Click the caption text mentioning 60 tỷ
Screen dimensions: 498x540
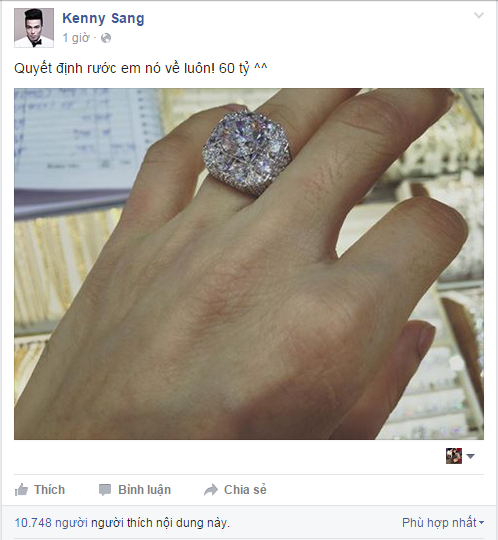pos(141,68)
